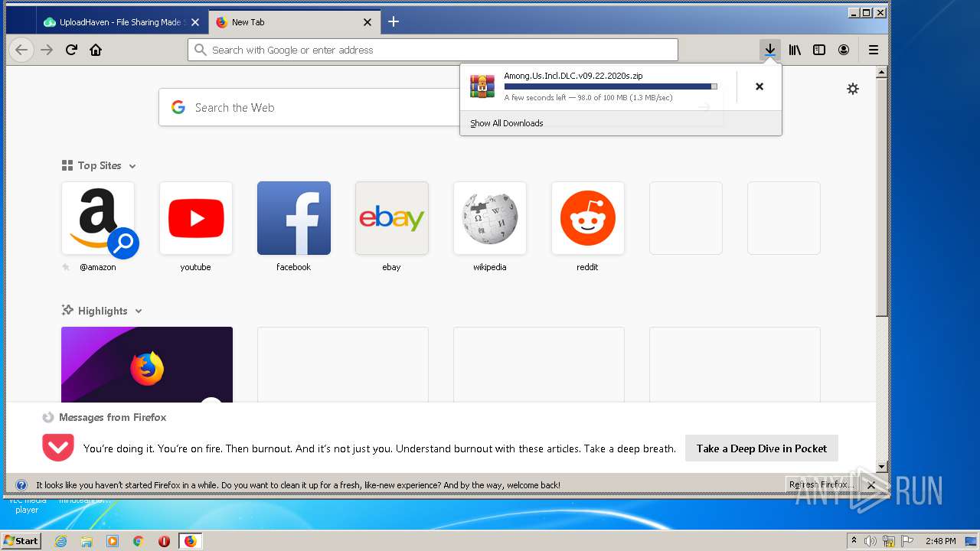Show All Downloads

(507, 123)
